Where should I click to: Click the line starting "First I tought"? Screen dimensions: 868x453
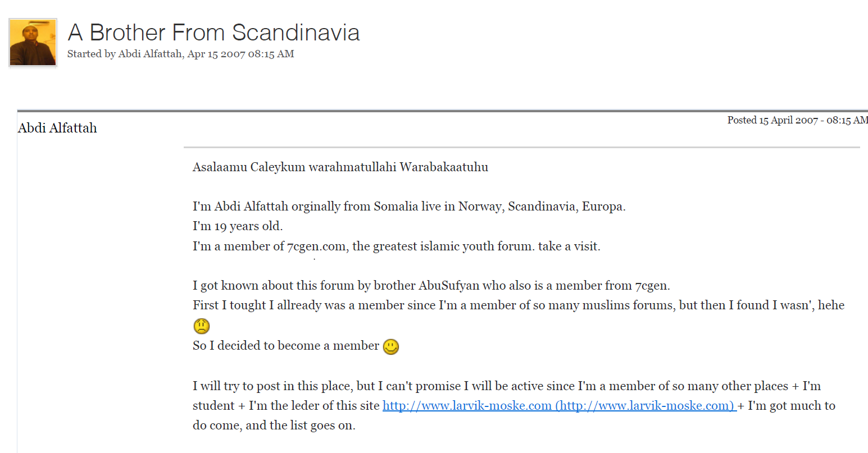518,305
